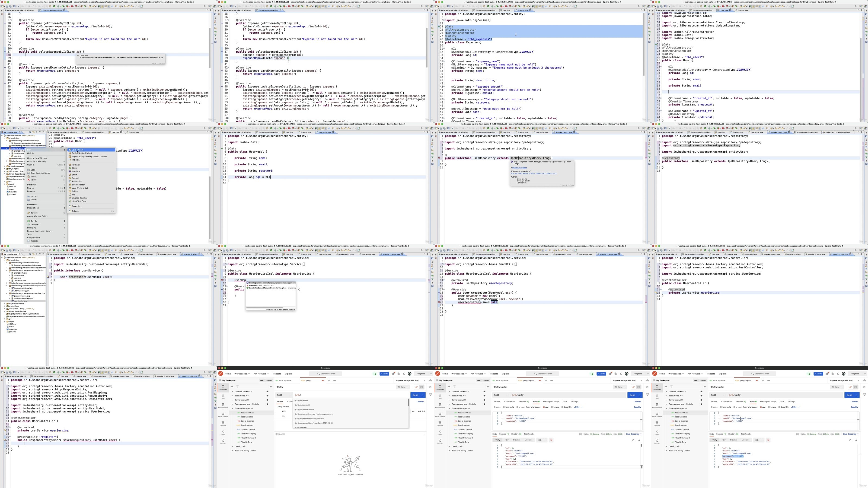Open JSON body type dropdown in Postman with highlighted password
This screenshot has width=868, height=488.
795,407
